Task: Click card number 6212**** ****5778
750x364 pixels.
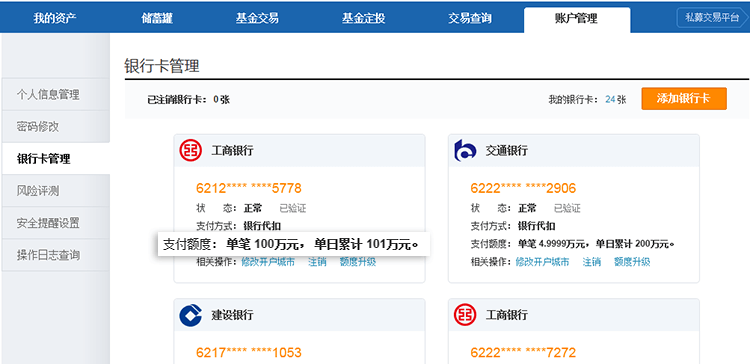Action: click(249, 188)
